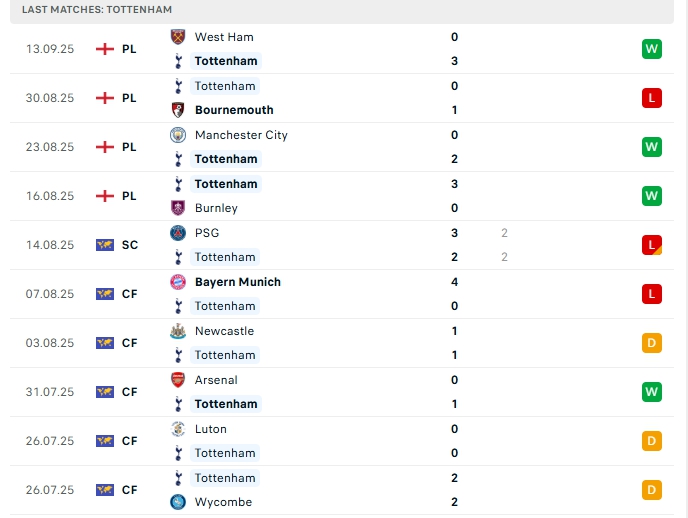Image resolution: width=688 pixels, height=518 pixels.
Task: Click the Bayern Munich club crest
Action: (178, 282)
